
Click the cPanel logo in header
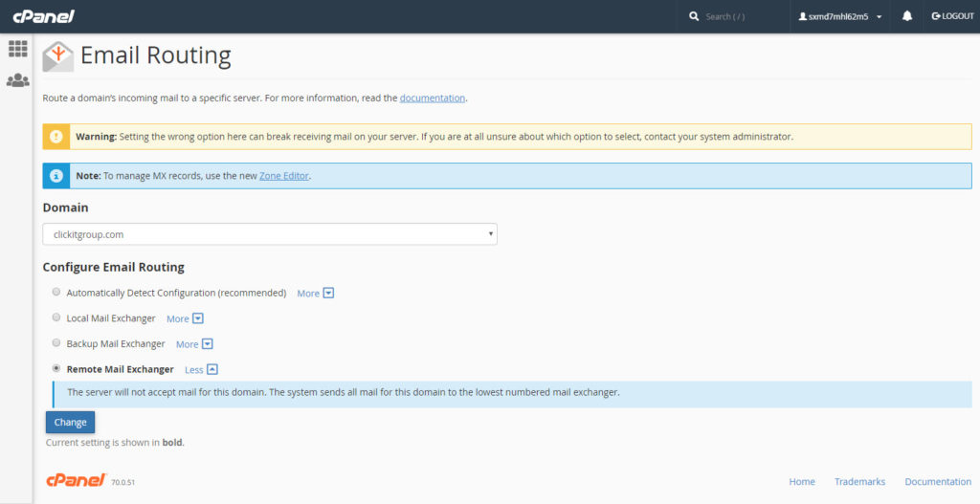43,16
